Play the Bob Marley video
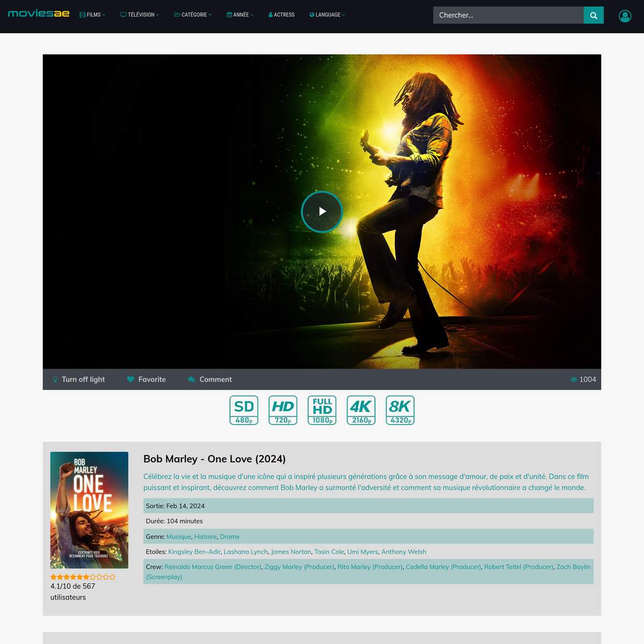Image resolution: width=644 pixels, height=644 pixels. pos(322,211)
